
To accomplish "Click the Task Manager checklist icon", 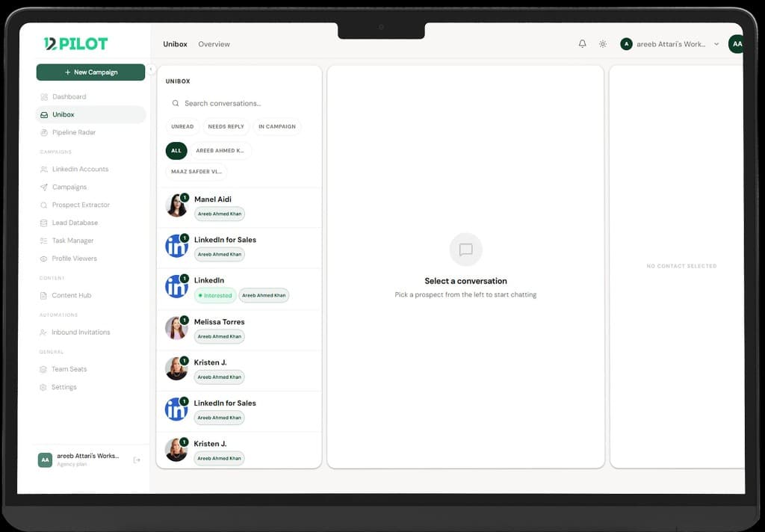I will tap(44, 241).
